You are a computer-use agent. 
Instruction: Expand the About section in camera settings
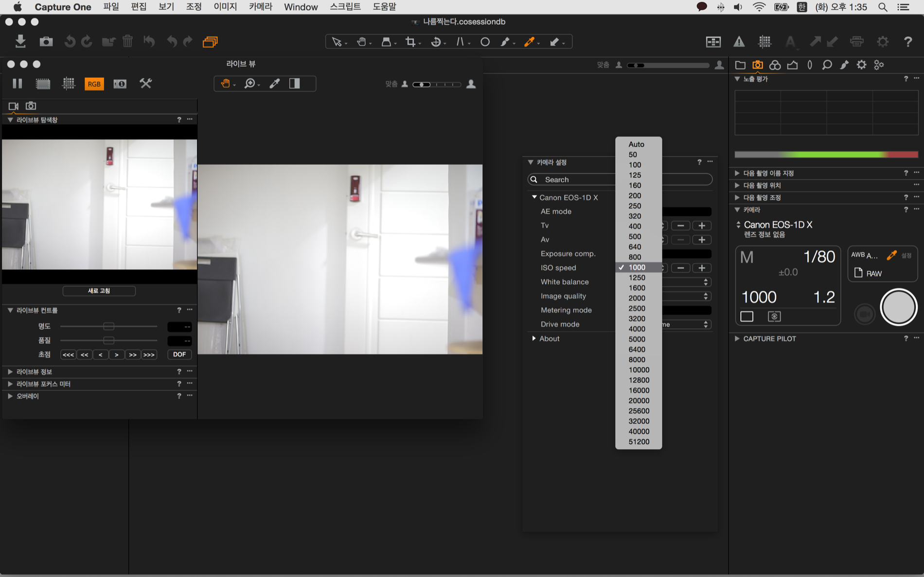coord(534,338)
